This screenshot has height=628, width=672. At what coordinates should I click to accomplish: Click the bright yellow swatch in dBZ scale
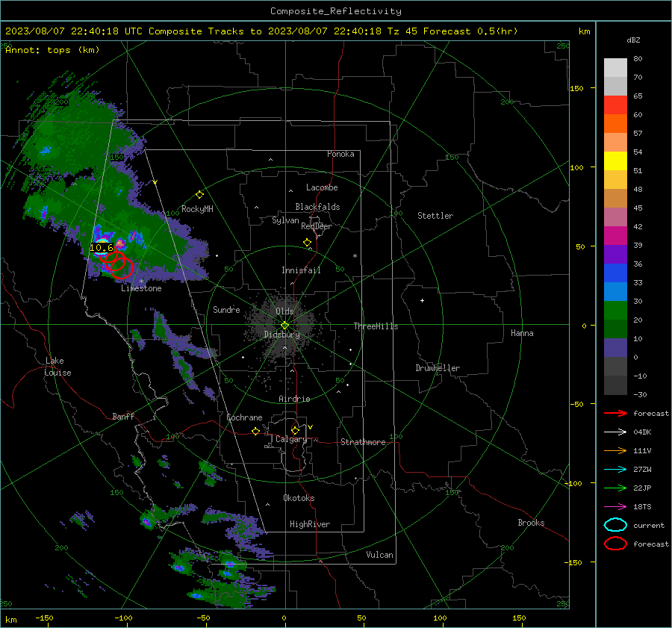[x=615, y=161]
